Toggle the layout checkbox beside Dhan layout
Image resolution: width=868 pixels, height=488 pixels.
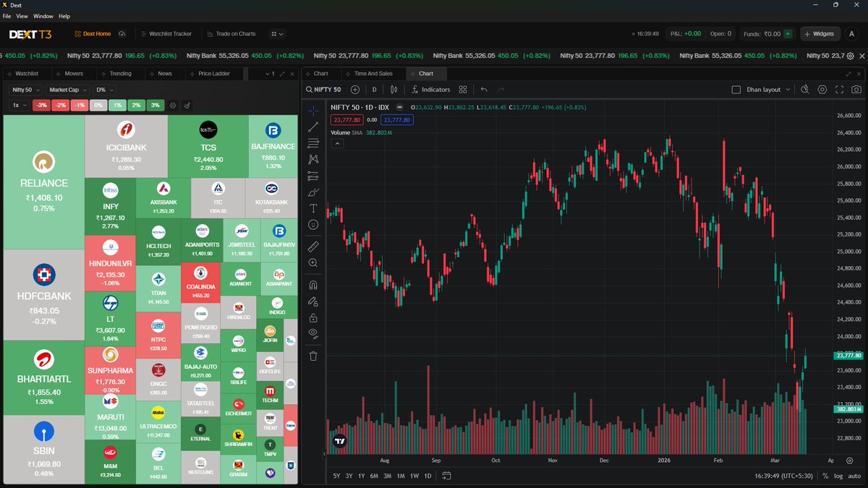pos(736,90)
